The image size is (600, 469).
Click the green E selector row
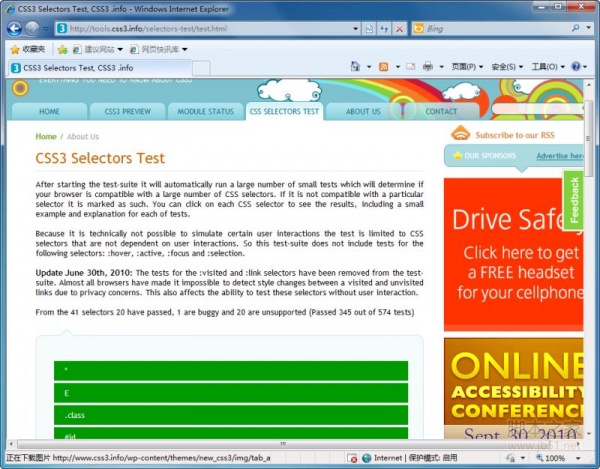[x=231, y=393]
